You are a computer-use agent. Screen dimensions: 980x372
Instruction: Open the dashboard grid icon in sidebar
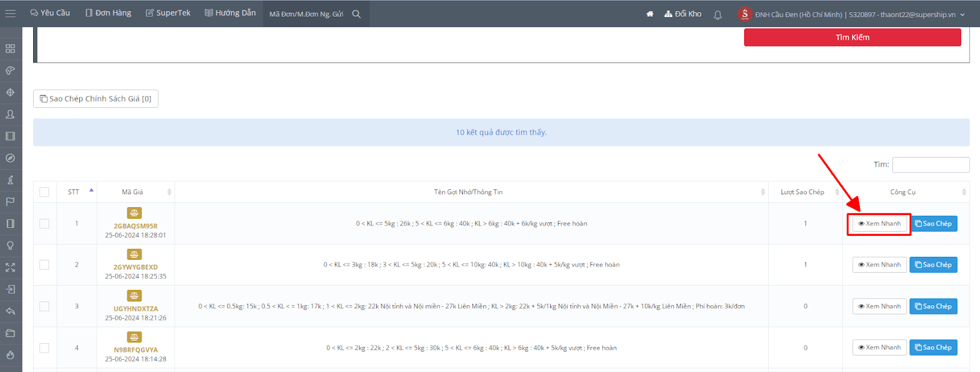tap(10, 48)
